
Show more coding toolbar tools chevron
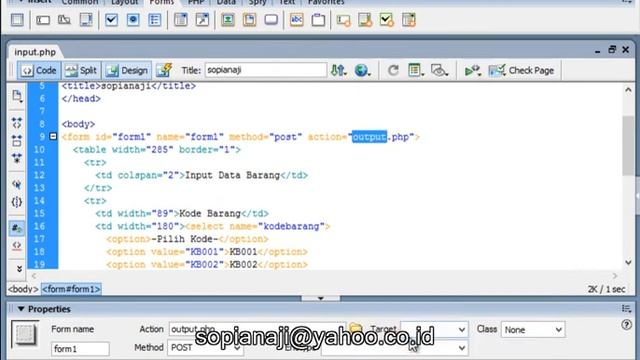pos(19,269)
